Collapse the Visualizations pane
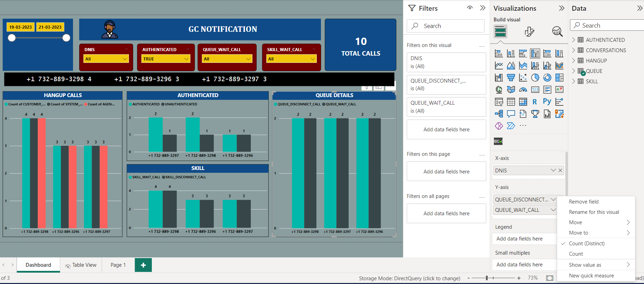644x284 pixels. (x=562, y=8)
